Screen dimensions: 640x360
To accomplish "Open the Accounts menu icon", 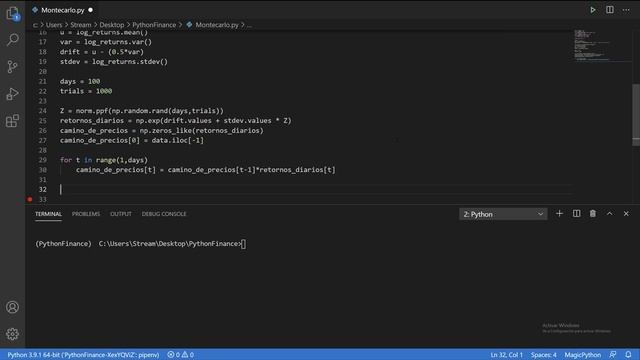I will click(13, 307).
